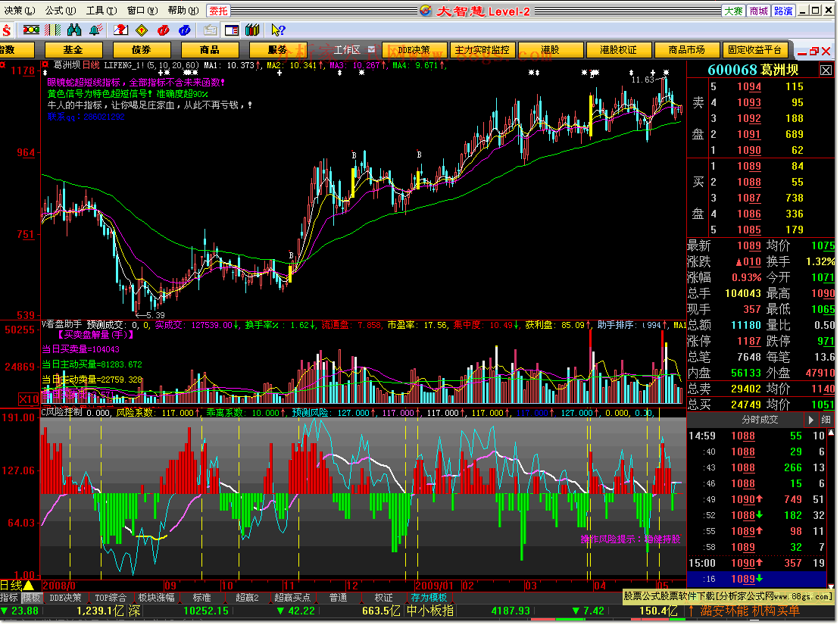Image resolution: width=840 pixels, height=625 pixels.
Task: Click the yellow diamond arrow icon
Action: [x=142, y=30]
